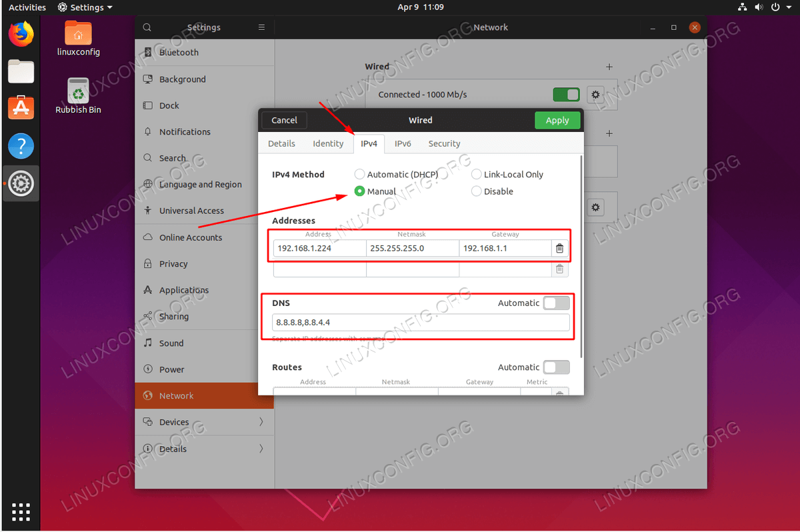
Task: Open the gear icon for the second profile
Action: 595,207
